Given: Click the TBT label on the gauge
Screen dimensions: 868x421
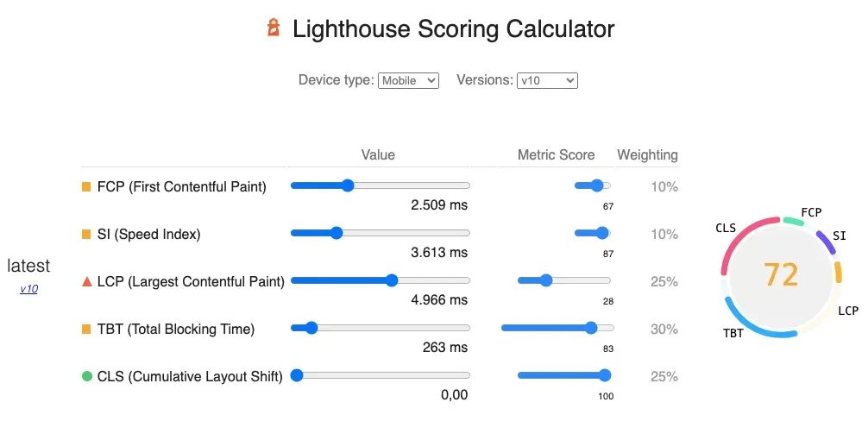Looking at the screenshot, I should pos(733,333).
